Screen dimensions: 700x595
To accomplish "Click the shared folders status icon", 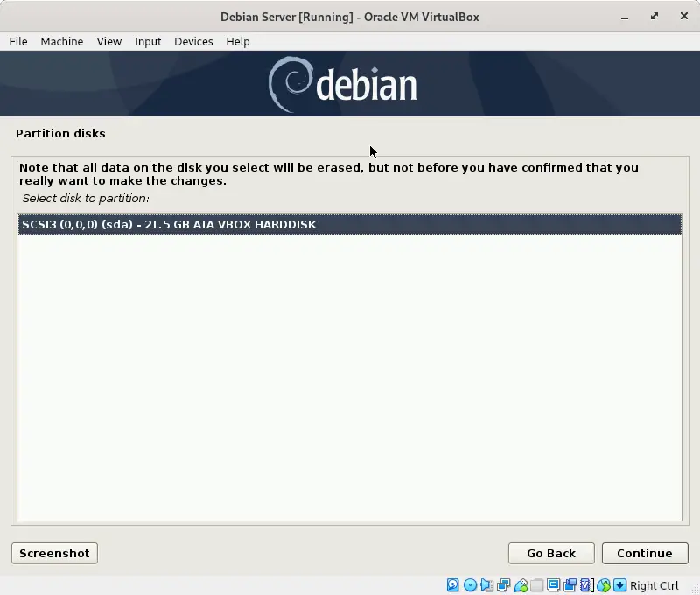I will tap(536, 585).
